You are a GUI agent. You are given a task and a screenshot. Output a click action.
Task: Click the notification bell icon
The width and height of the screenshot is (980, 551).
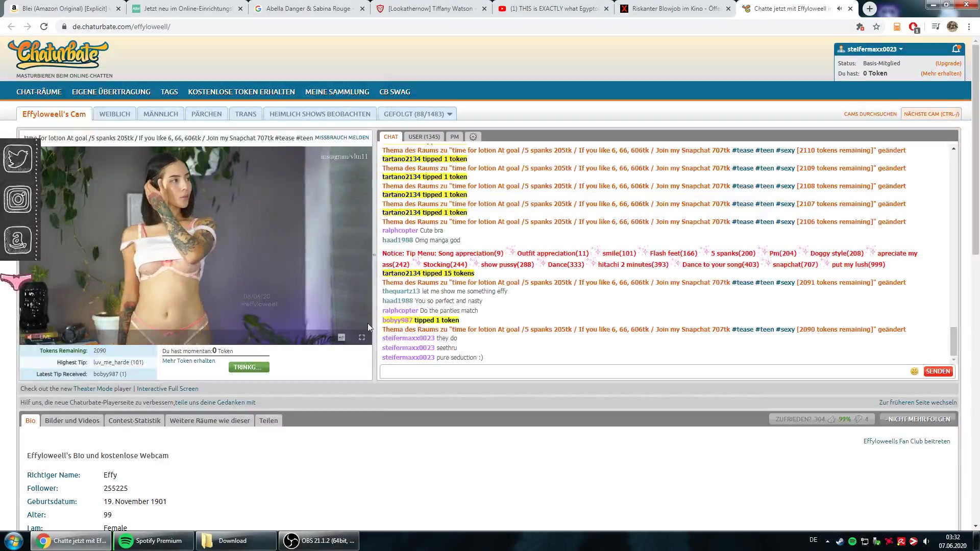coord(956,49)
